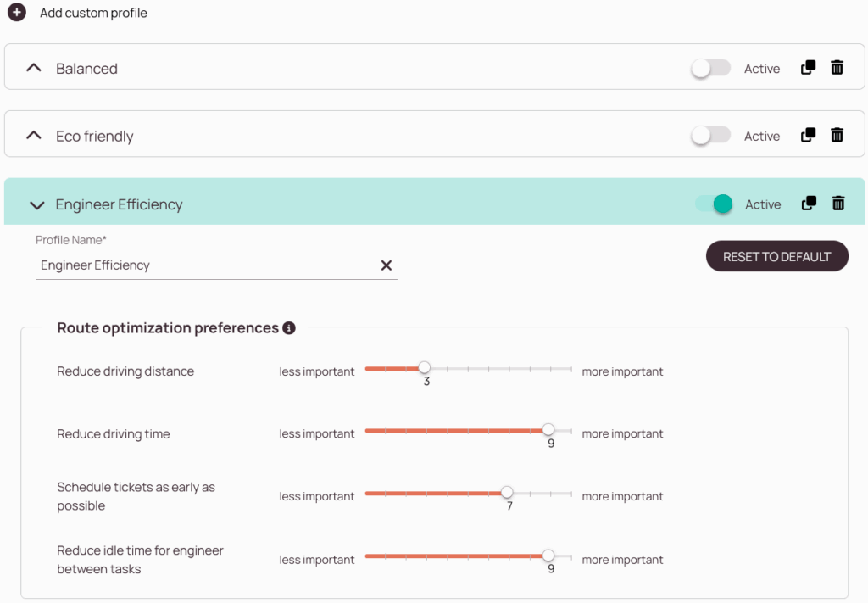Delete the Engineer Efficiency profile
Image resolution: width=868 pixels, height=603 pixels.
pos(837,204)
